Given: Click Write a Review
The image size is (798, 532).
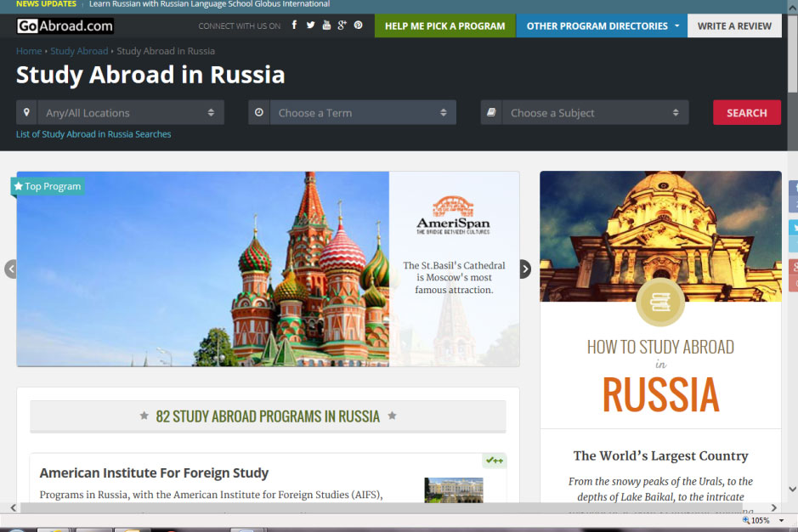Looking at the screenshot, I should coord(734,26).
